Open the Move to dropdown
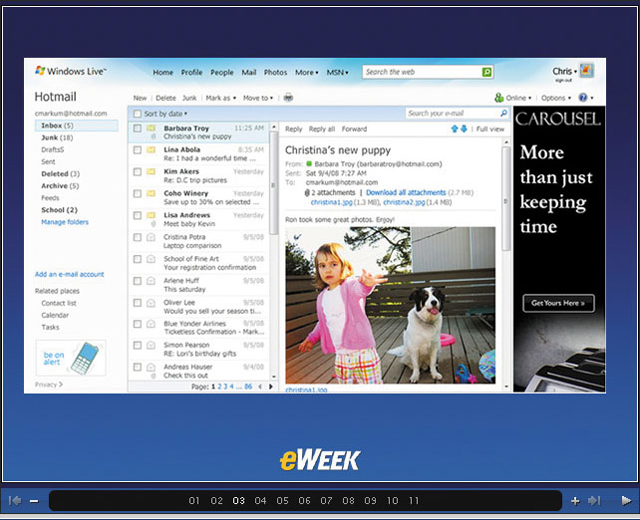This screenshot has height=520, width=640. 258,98
